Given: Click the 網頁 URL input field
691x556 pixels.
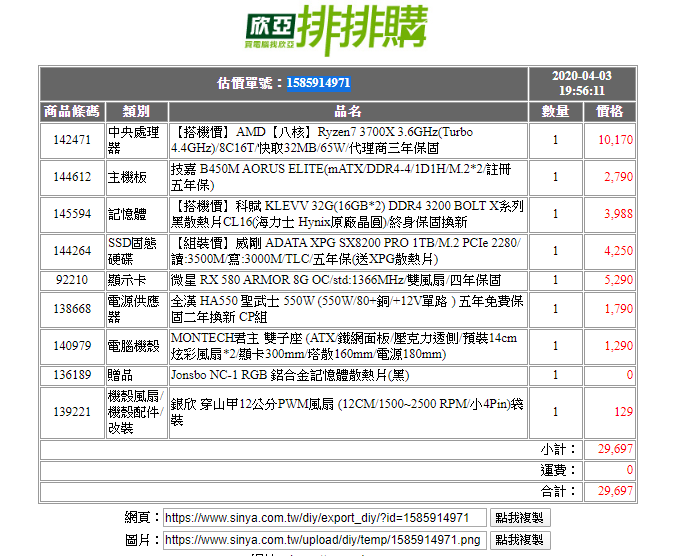Looking at the screenshot, I should click(x=325, y=517).
